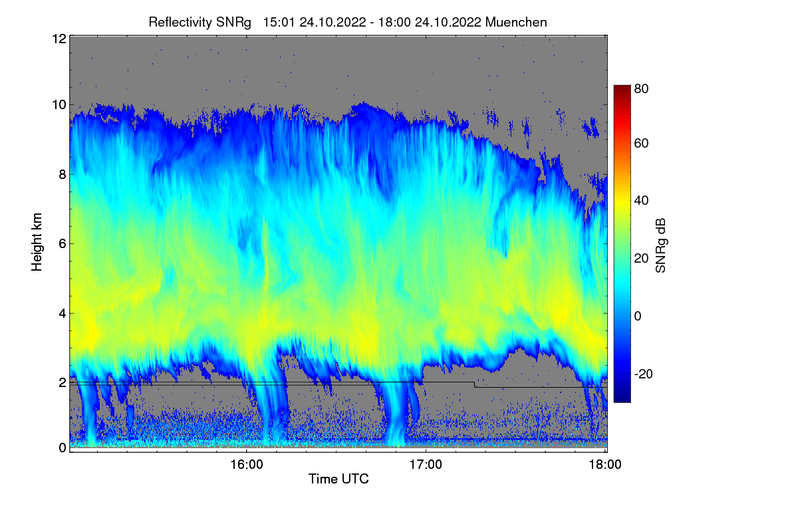Click the "Height km" axis label
Viewport: 798px width, 532px height.
pyautogui.click(x=37, y=242)
